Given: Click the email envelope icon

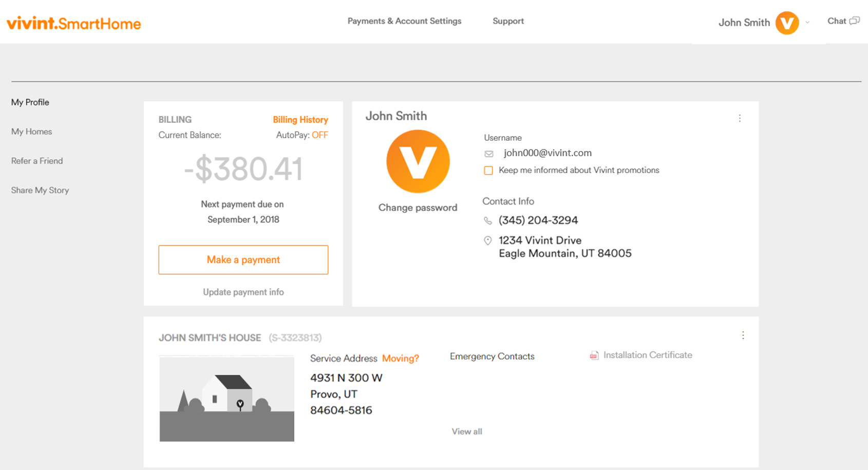Looking at the screenshot, I should [489, 154].
